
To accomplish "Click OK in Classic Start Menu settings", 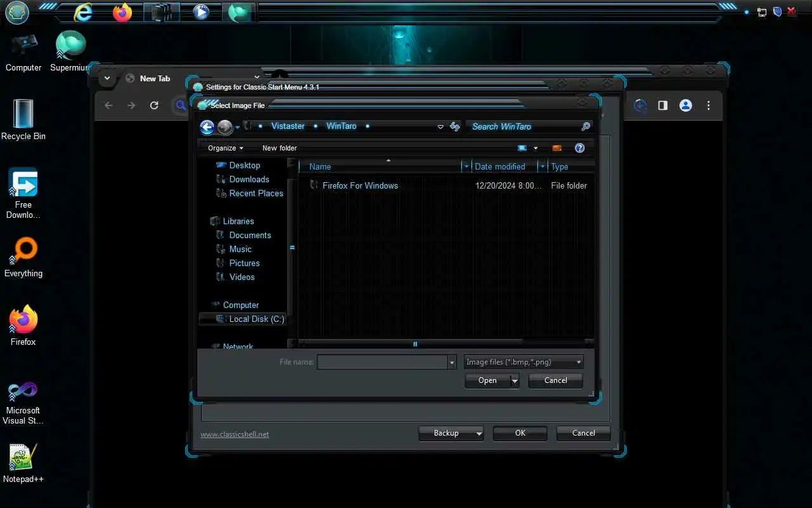I will click(520, 433).
